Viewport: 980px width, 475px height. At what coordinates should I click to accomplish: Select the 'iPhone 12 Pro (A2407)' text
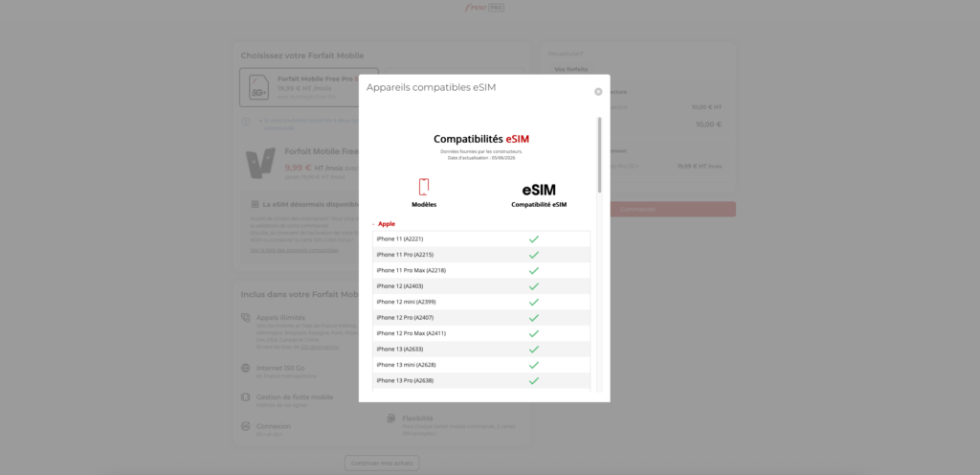[405, 318]
